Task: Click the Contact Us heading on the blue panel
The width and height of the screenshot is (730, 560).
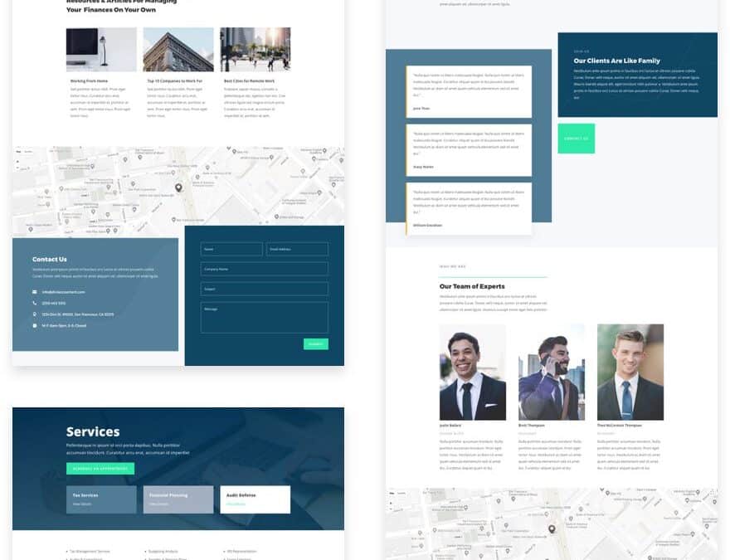Action: (x=49, y=260)
